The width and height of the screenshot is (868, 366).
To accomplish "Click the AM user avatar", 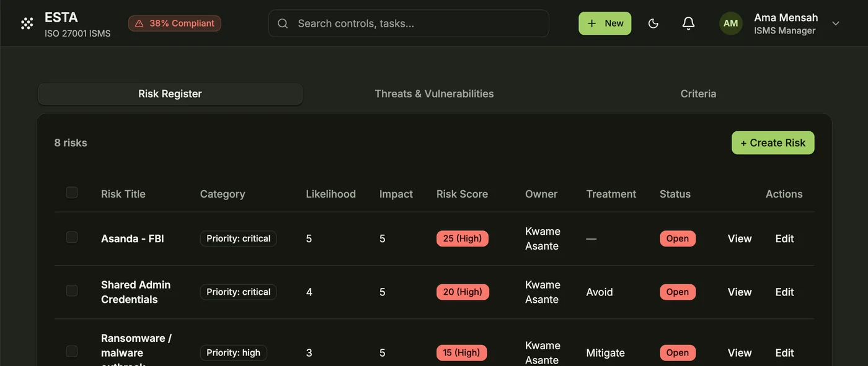I will click(731, 24).
